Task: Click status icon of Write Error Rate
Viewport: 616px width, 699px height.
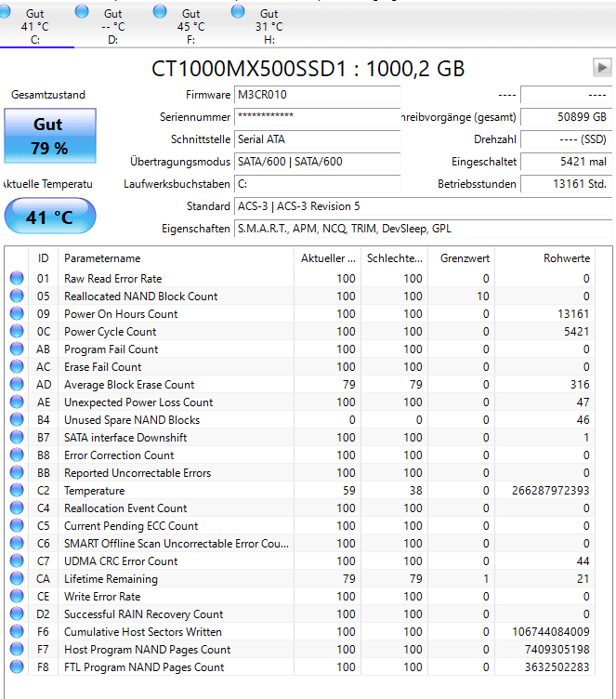Action: pyautogui.click(x=17, y=597)
